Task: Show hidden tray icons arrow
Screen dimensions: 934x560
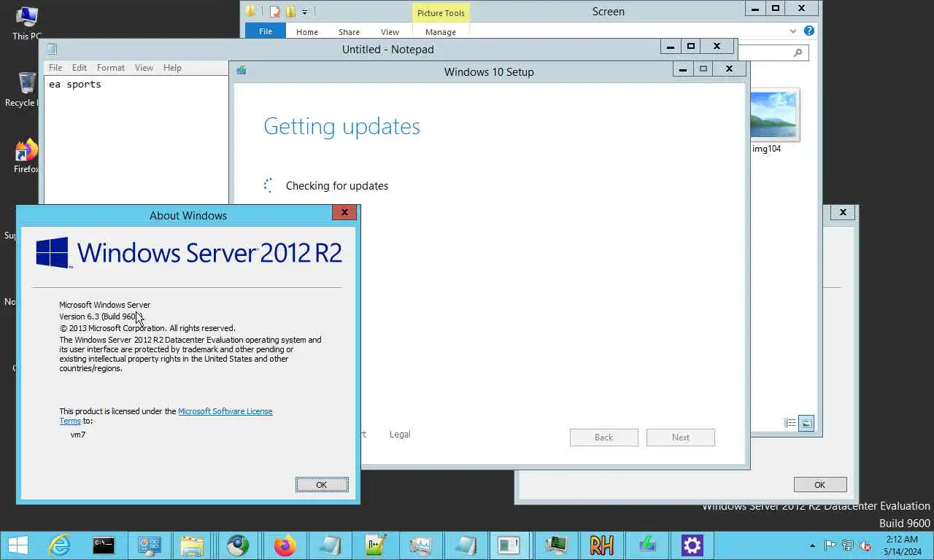Action: point(813,545)
